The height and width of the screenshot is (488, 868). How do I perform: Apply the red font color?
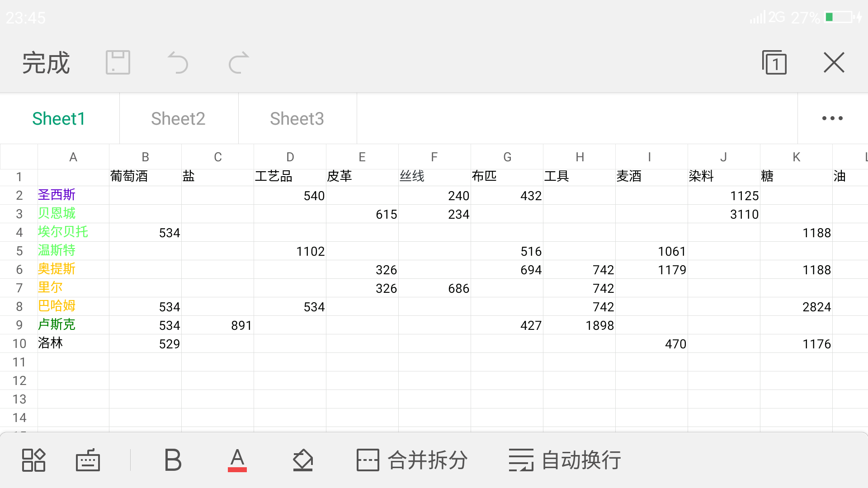click(x=237, y=460)
